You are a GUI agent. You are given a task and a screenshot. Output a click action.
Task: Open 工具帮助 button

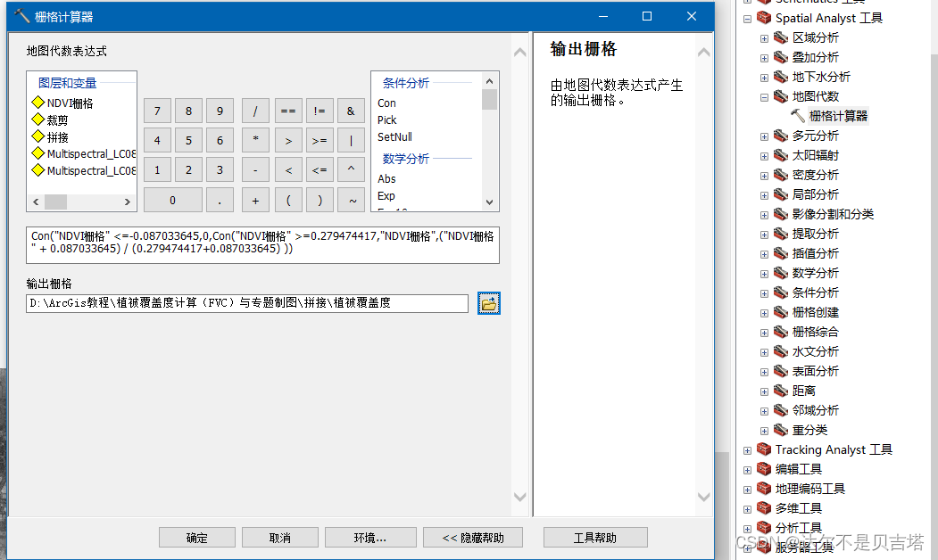click(x=595, y=538)
